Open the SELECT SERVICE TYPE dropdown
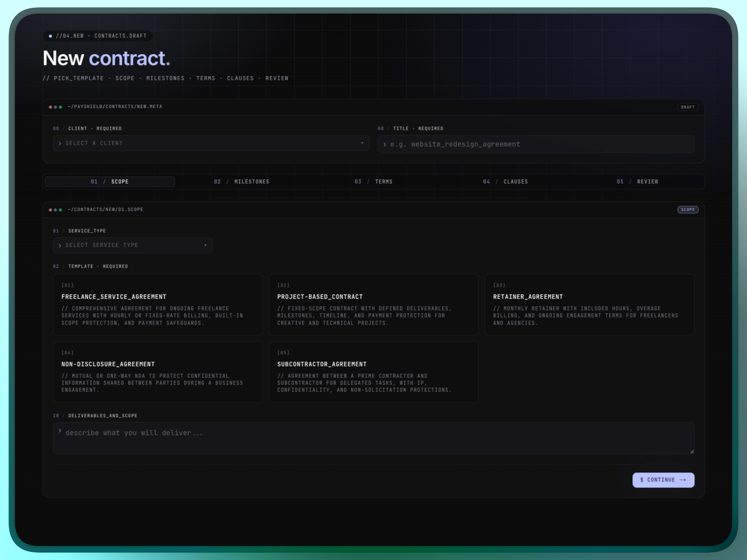The image size is (747, 560). pos(132,245)
